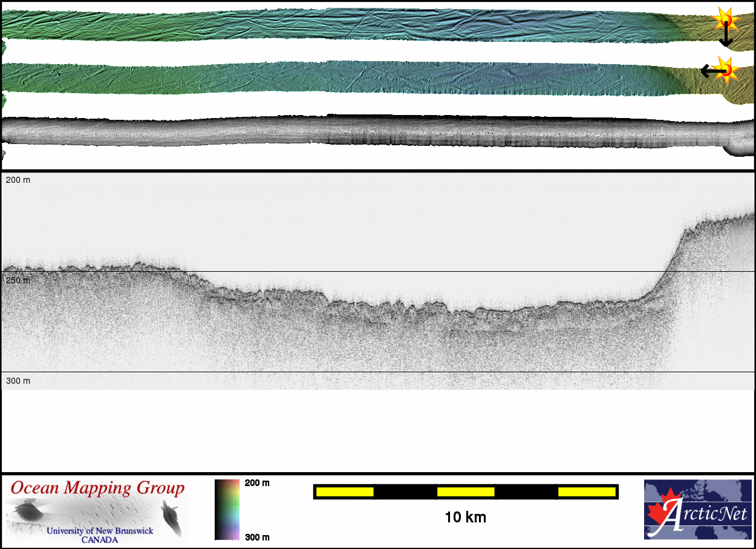Click the Ocean Mapping Group title text

[97, 488]
